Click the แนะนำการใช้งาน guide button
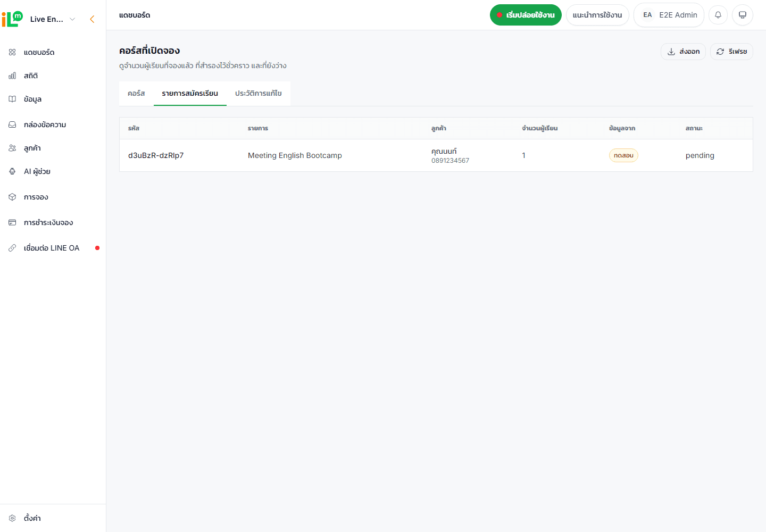The width and height of the screenshot is (766, 532). pyautogui.click(x=597, y=15)
